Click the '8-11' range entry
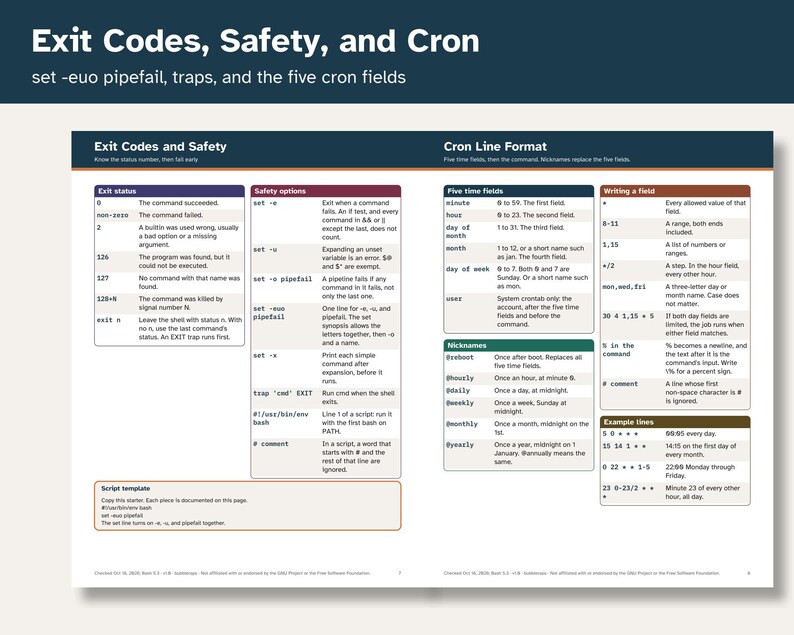794x635 pixels. pyautogui.click(x=610, y=224)
